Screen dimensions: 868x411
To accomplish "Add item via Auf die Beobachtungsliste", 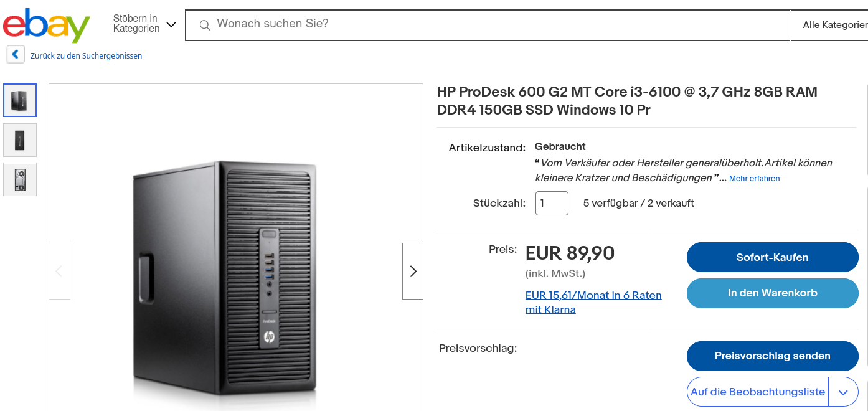I will pyautogui.click(x=757, y=392).
